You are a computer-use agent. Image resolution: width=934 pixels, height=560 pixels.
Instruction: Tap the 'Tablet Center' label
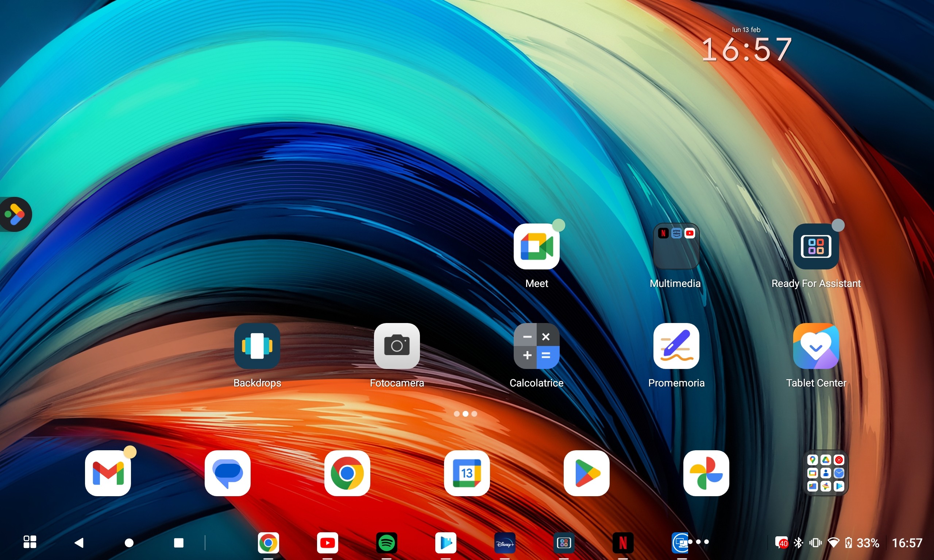tap(816, 383)
